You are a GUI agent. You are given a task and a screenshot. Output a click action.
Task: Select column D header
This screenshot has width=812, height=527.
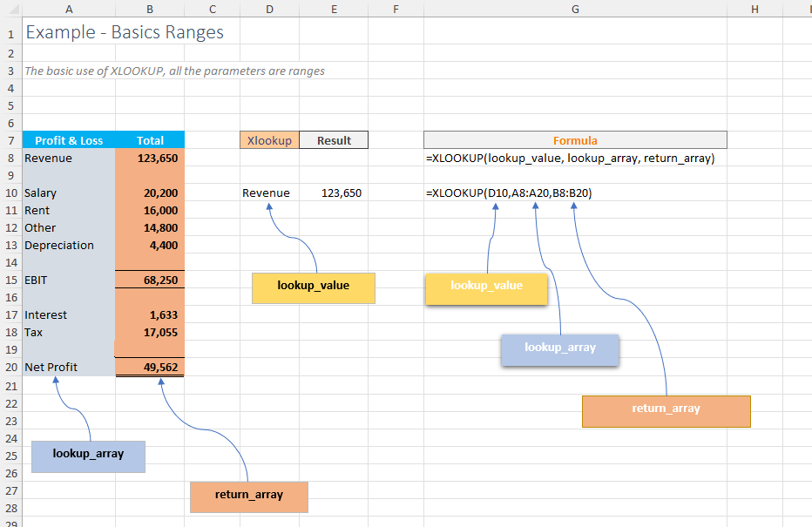(269, 9)
